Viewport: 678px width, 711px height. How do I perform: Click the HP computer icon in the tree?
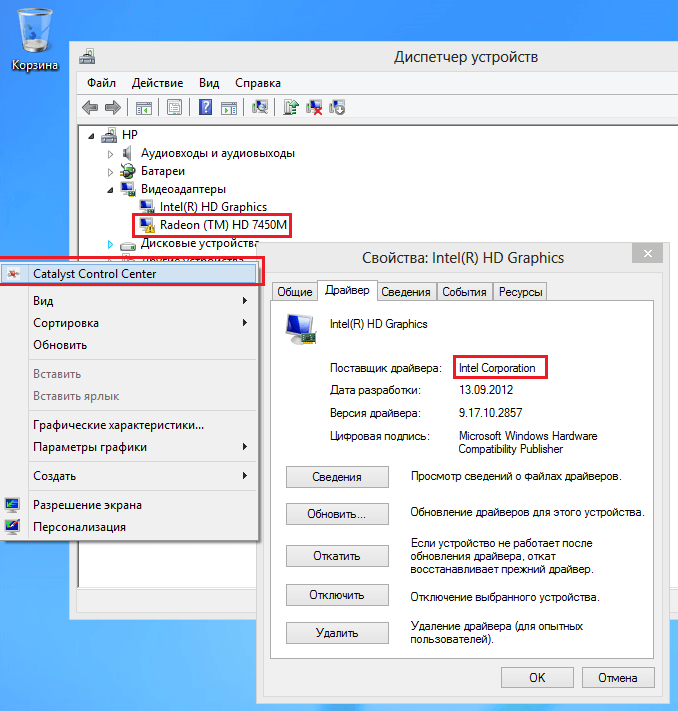click(x=109, y=135)
